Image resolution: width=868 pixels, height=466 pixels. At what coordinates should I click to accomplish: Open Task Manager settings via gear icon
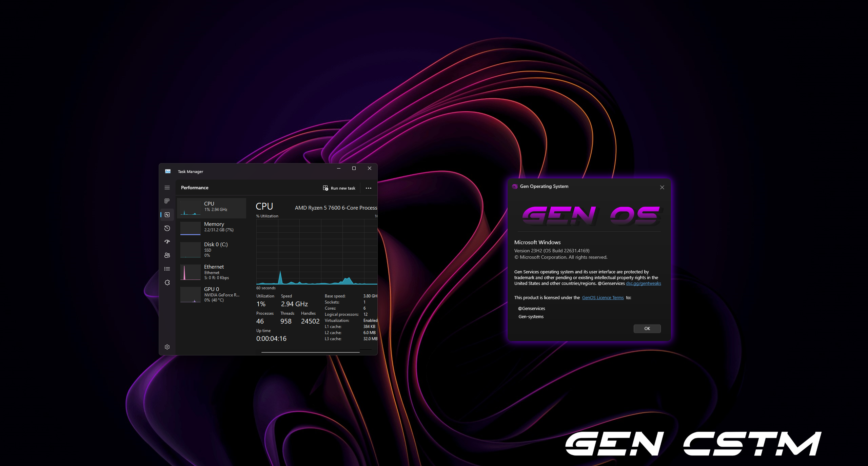click(167, 347)
